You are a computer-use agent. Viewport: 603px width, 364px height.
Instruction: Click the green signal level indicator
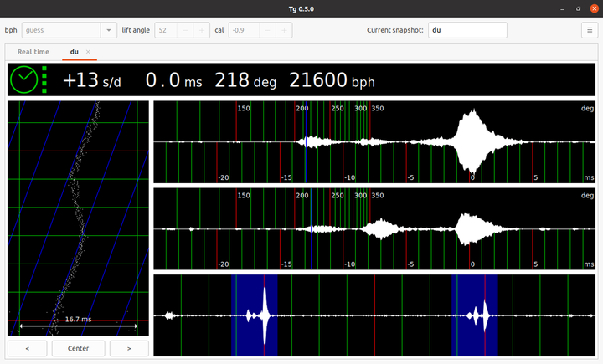point(44,79)
